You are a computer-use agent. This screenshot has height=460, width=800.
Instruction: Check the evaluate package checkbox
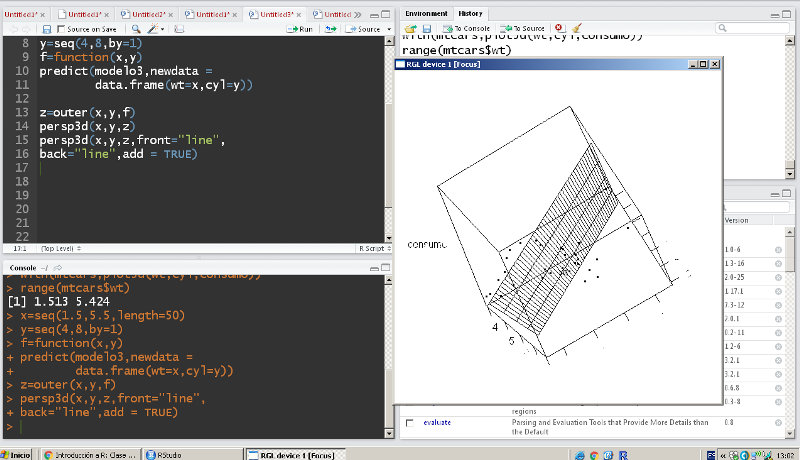point(409,423)
